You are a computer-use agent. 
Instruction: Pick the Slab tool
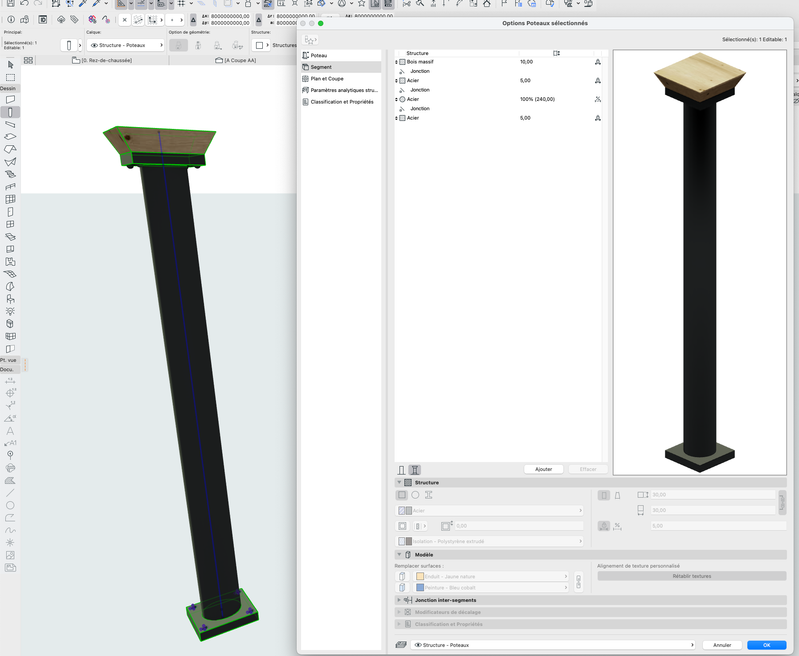tap(10, 137)
